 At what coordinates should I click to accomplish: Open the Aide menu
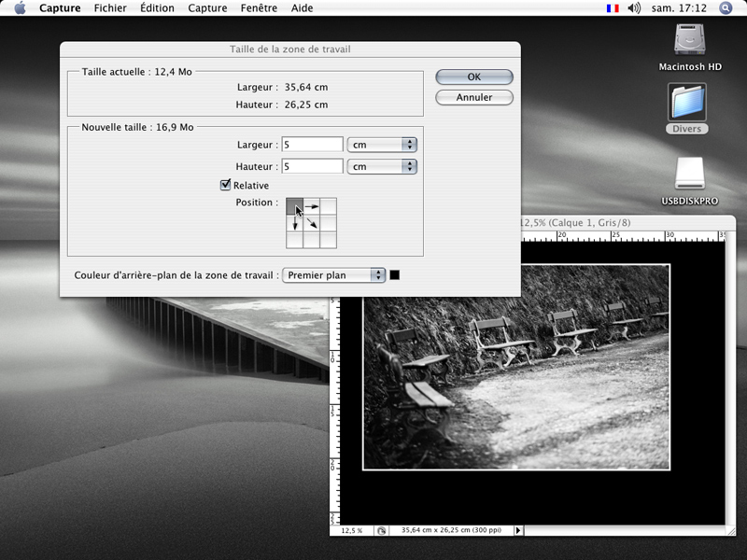[x=302, y=8]
